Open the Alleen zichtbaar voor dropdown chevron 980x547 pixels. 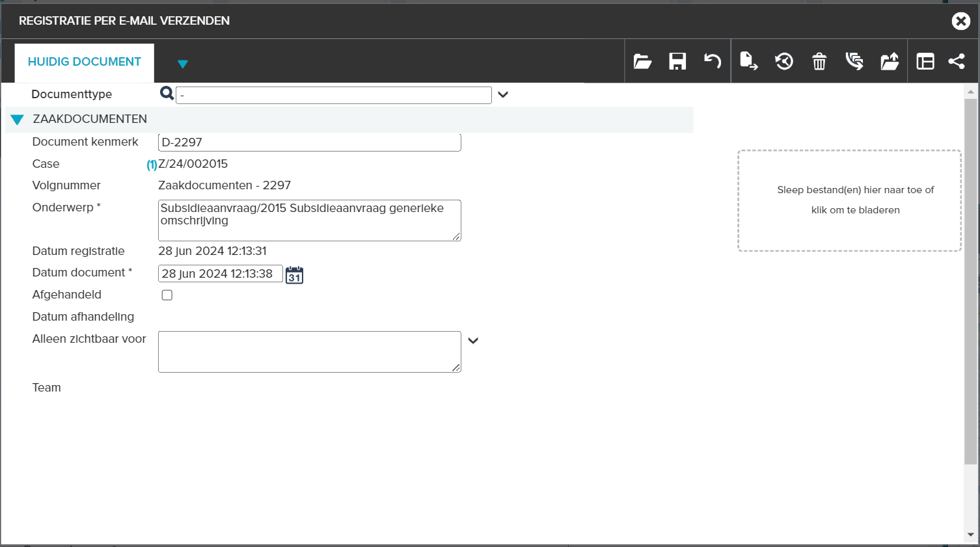pos(473,340)
